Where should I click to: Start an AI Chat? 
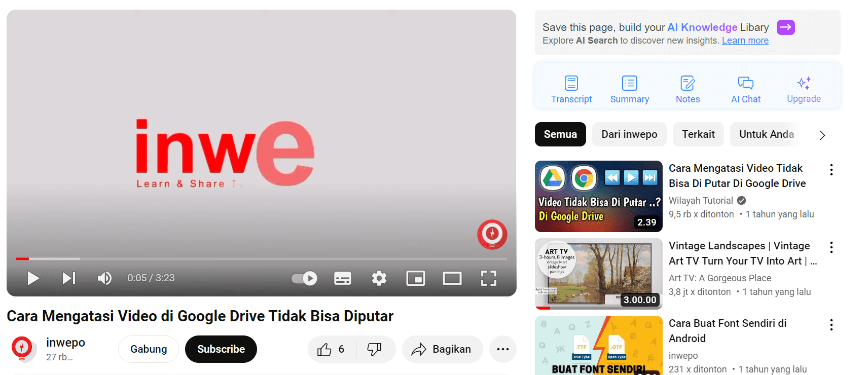(746, 90)
